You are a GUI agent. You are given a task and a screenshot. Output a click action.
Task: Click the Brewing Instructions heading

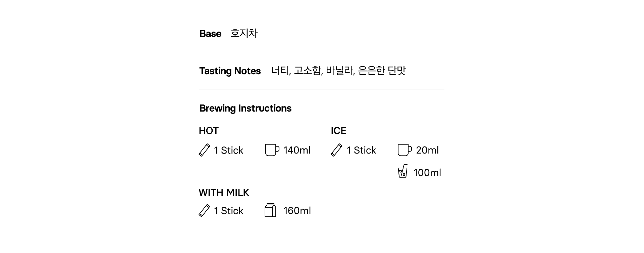pos(245,108)
